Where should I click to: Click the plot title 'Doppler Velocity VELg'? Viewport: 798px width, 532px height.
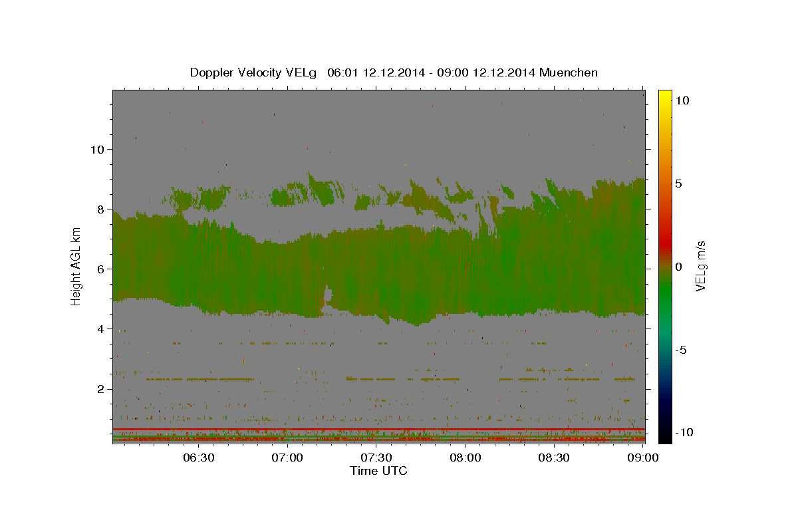[253, 72]
